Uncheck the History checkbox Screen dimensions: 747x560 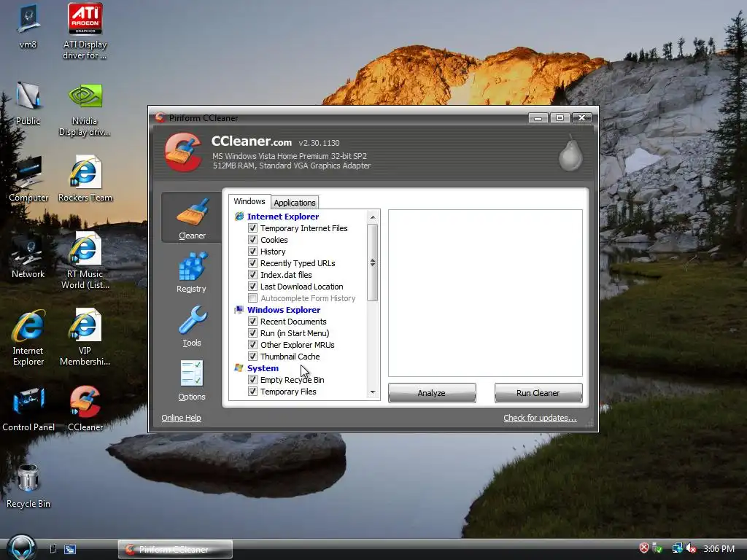click(x=253, y=252)
